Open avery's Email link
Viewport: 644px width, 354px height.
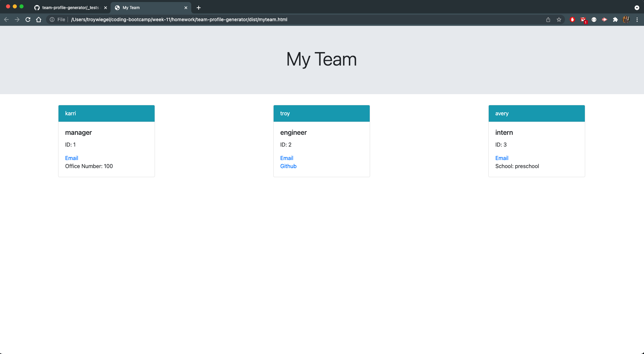[501, 158]
